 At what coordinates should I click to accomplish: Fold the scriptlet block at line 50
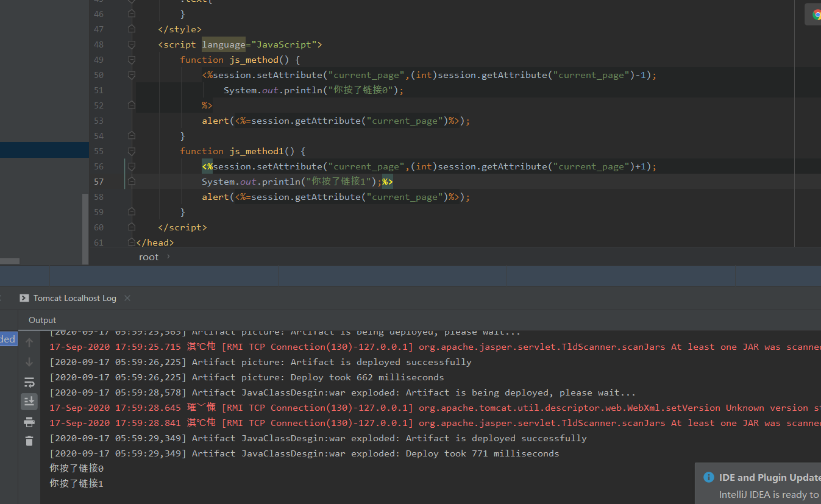(x=132, y=75)
